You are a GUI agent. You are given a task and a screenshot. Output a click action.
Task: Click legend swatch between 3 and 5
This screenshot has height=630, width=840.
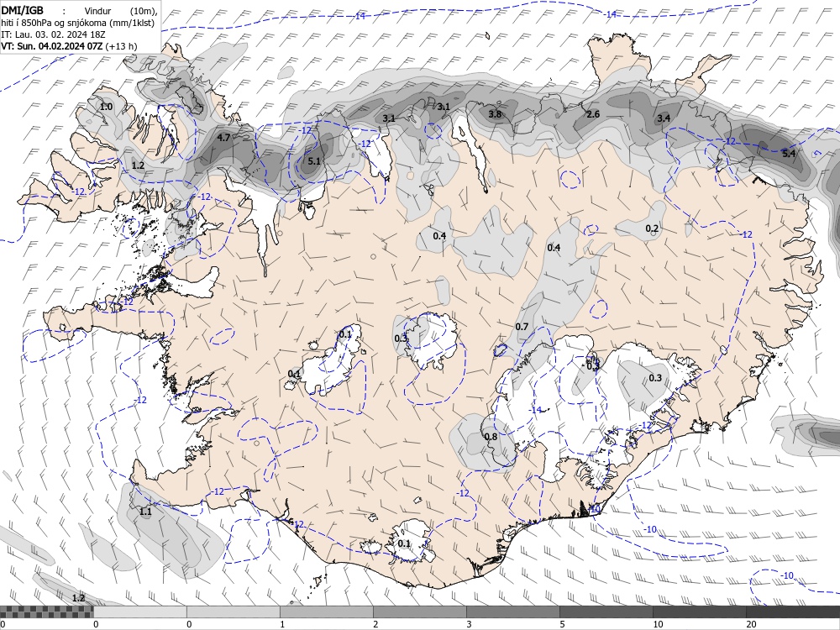pos(513,612)
